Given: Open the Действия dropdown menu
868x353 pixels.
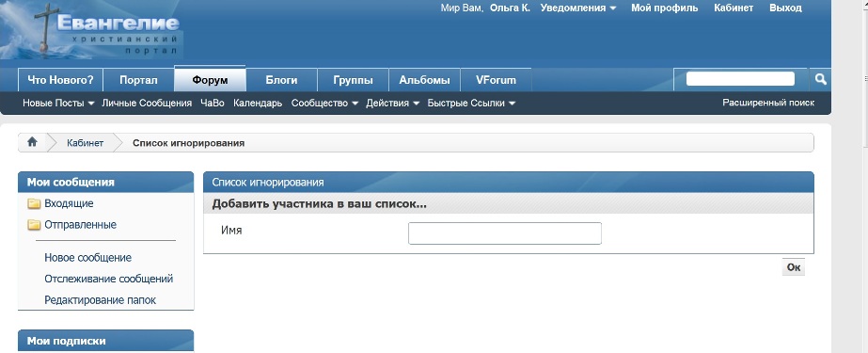Looking at the screenshot, I should pos(393,103).
